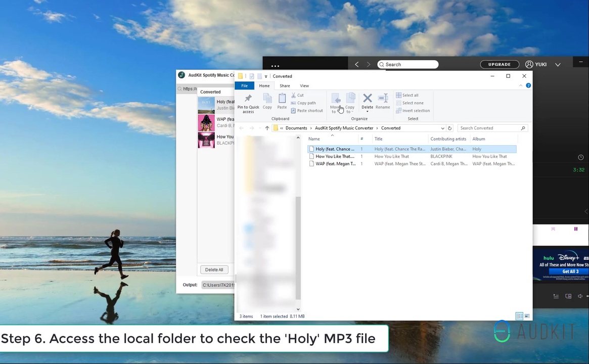
Task: Click Invert selection in ribbon
Action: tap(413, 111)
